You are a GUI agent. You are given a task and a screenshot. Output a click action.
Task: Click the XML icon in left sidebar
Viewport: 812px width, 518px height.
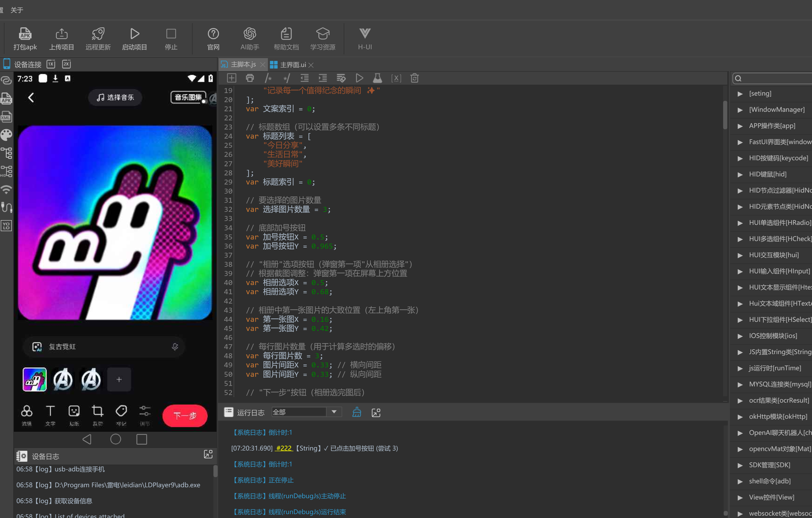click(x=7, y=117)
